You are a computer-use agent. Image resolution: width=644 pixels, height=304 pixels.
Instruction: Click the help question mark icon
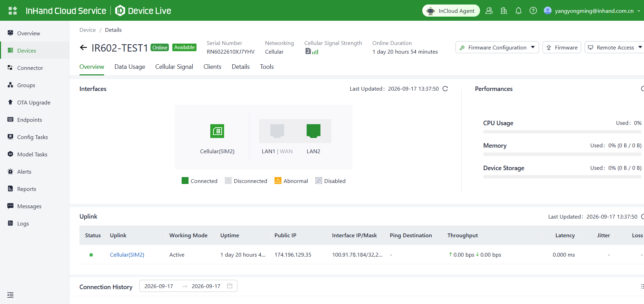click(533, 11)
